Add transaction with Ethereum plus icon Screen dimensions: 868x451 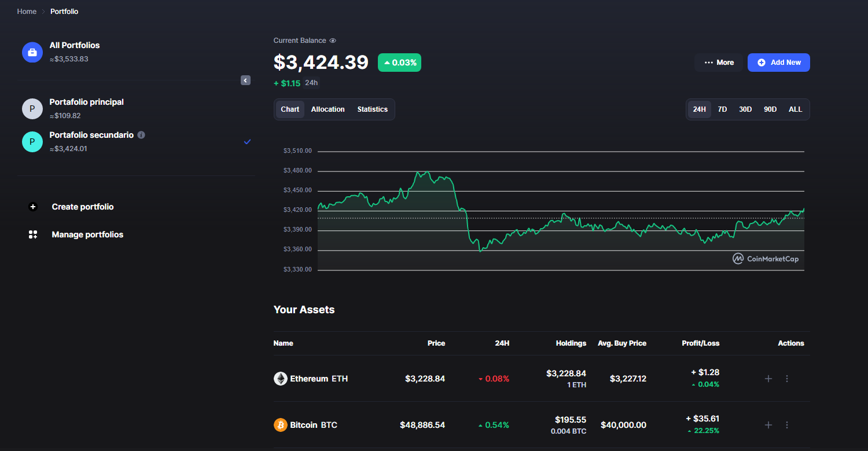tap(768, 379)
